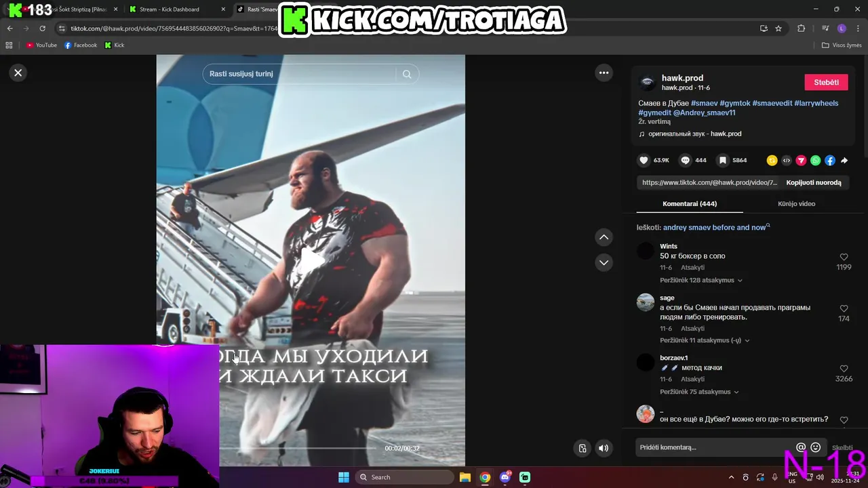Close the TikTok video viewer
Viewport: 868px width, 488px height.
coord(18,73)
